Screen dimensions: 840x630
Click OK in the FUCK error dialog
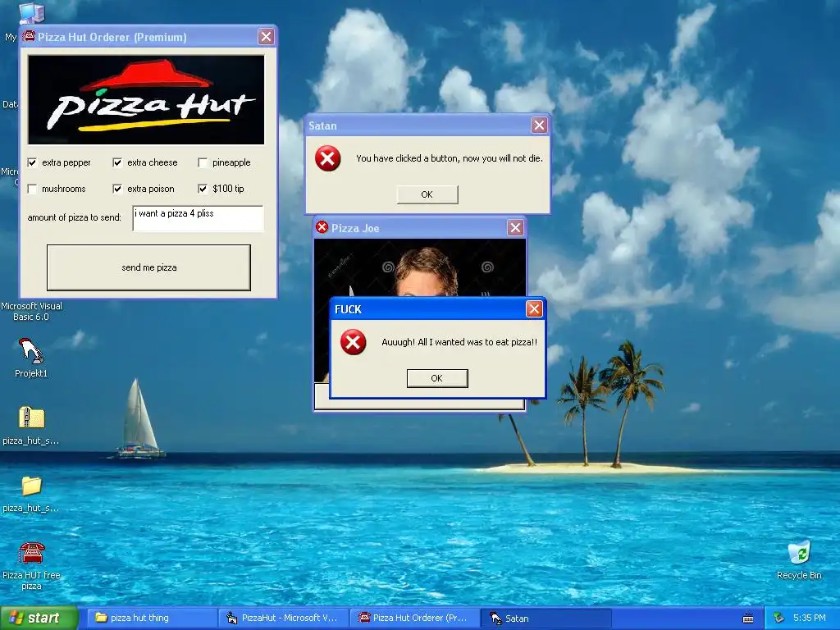pos(437,378)
